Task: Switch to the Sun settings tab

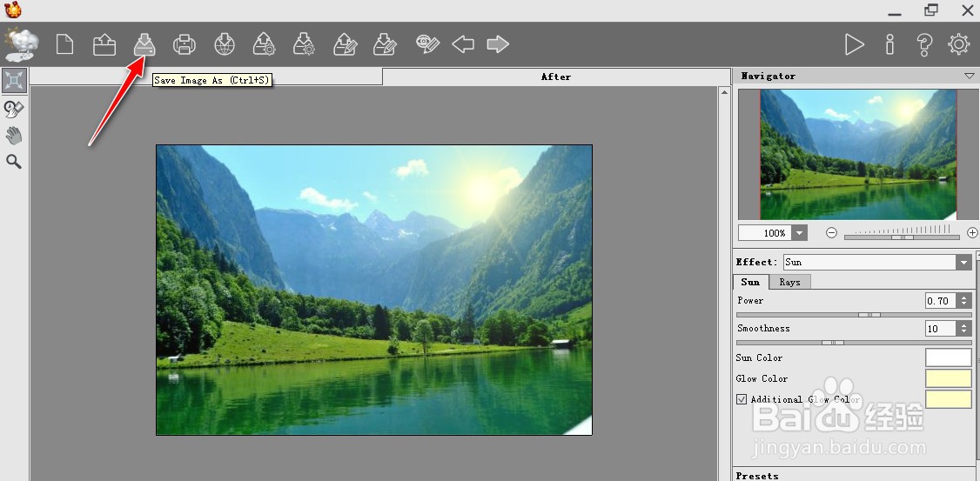Action: click(x=750, y=283)
